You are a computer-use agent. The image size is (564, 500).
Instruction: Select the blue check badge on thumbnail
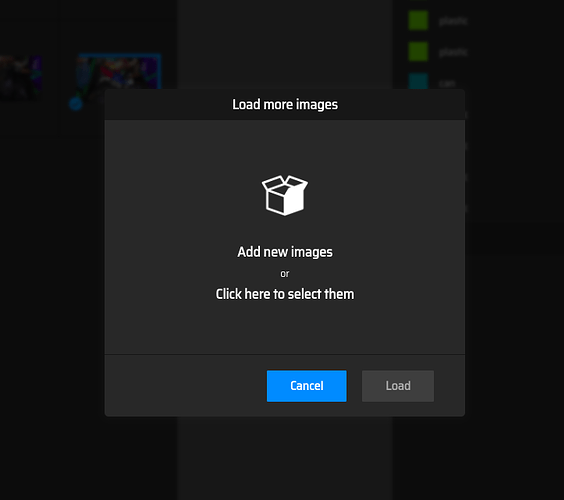(x=76, y=104)
